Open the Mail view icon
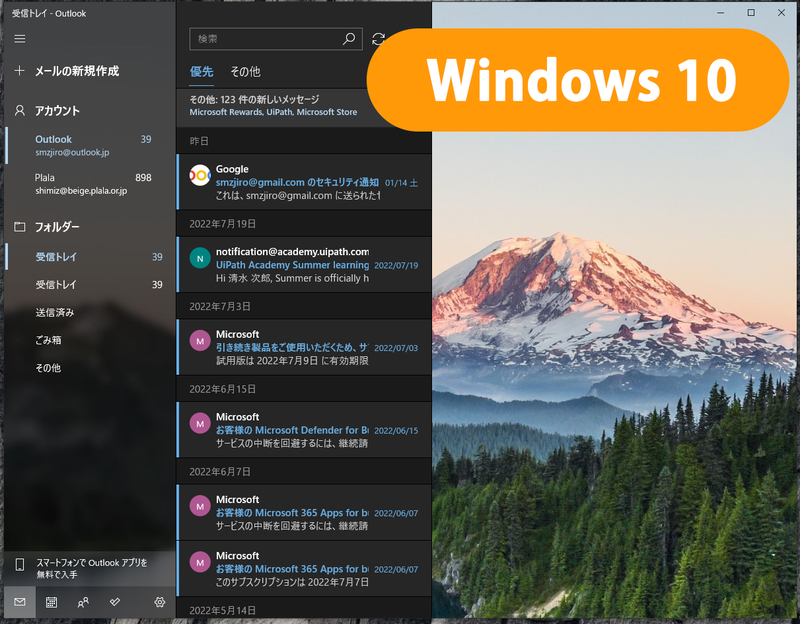This screenshot has width=800, height=624. 20,602
